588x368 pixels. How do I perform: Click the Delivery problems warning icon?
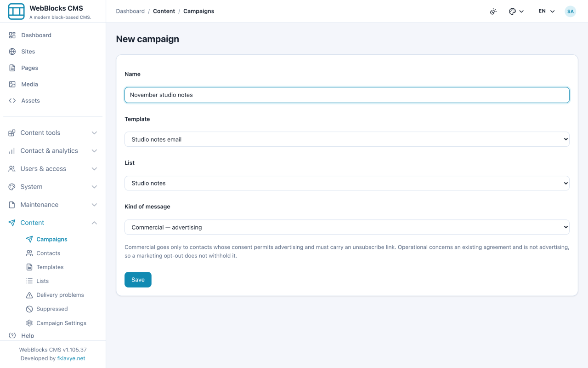tap(29, 295)
